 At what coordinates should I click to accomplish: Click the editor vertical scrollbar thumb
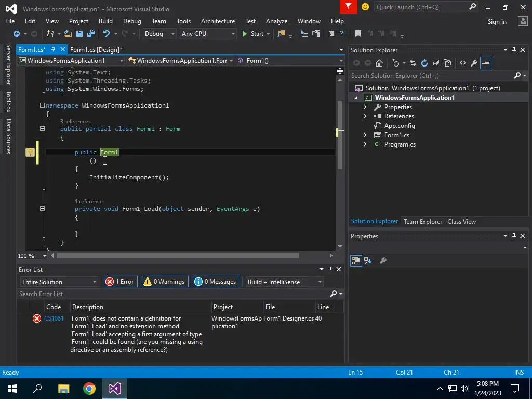pyautogui.click(x=340, y=136)
